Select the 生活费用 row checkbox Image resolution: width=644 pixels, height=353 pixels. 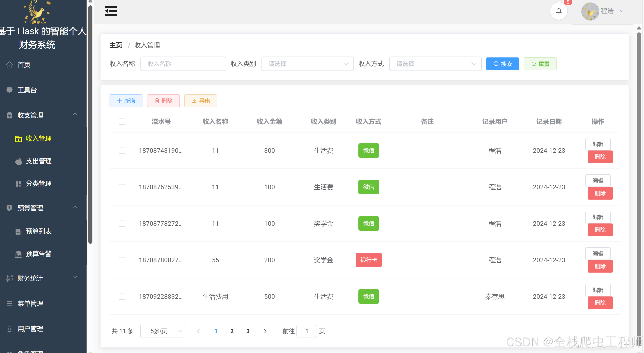coord(122,296)
